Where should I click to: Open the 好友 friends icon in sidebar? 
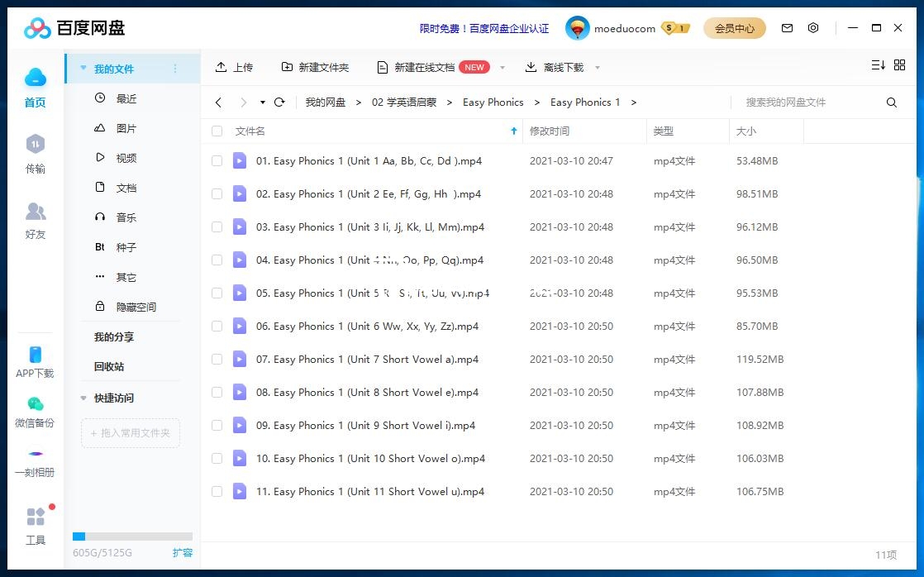(x=35, y=212)
